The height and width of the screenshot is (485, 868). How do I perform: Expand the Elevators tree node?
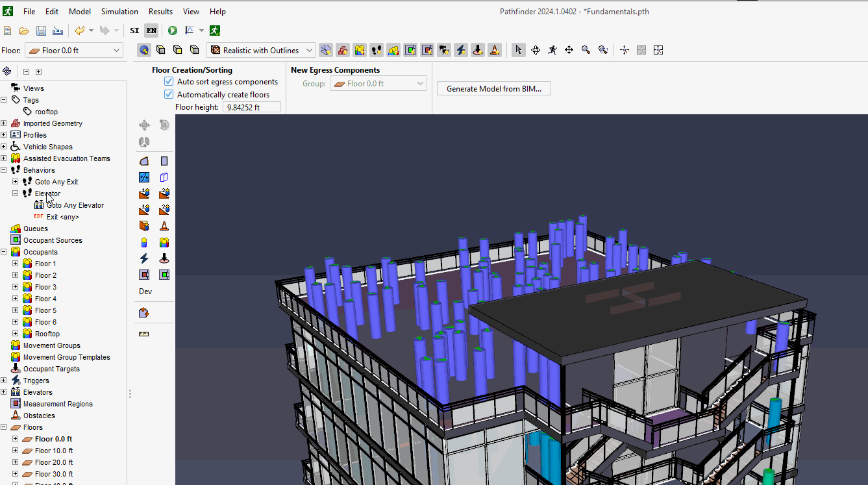pyautogui.click(x=4, y=392)
